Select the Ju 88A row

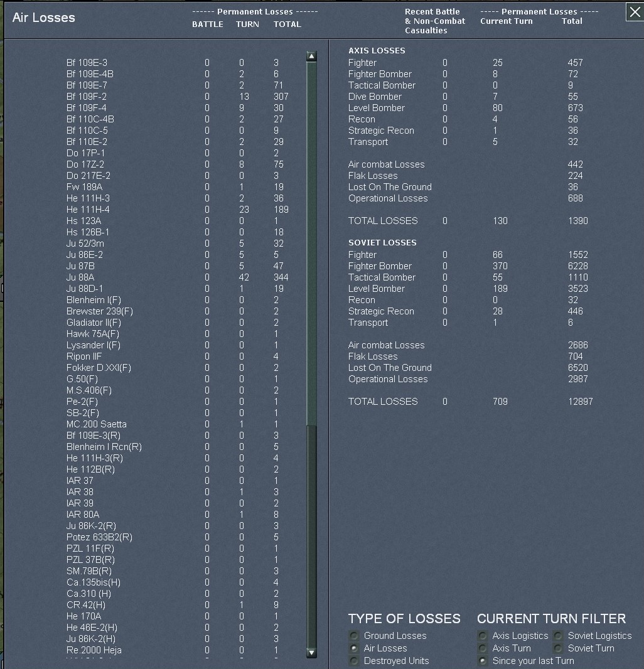(x=178, y=277)
